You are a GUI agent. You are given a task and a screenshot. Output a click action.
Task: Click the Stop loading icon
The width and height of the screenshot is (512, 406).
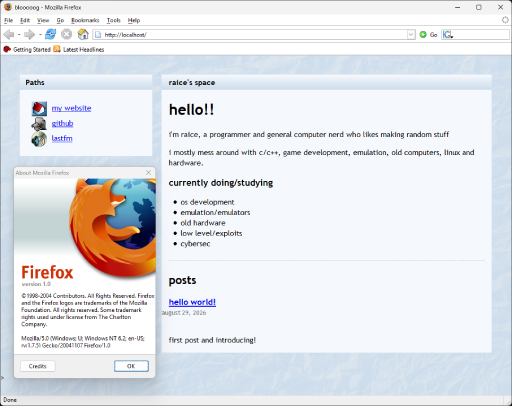coord(67,34)
